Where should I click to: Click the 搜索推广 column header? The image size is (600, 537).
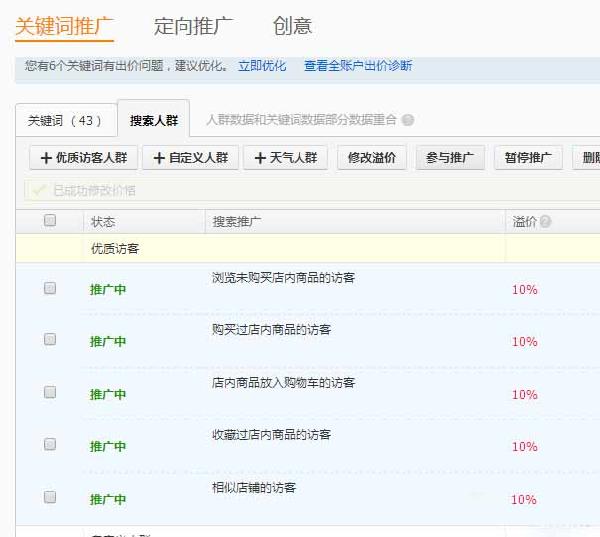[237, 222]
